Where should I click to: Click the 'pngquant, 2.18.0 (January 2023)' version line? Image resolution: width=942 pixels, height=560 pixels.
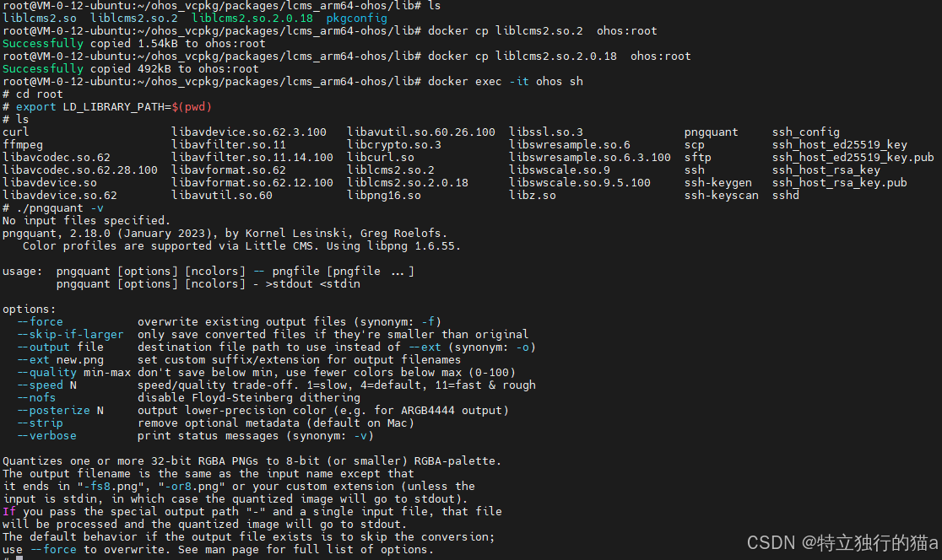[x=225, y=233]
